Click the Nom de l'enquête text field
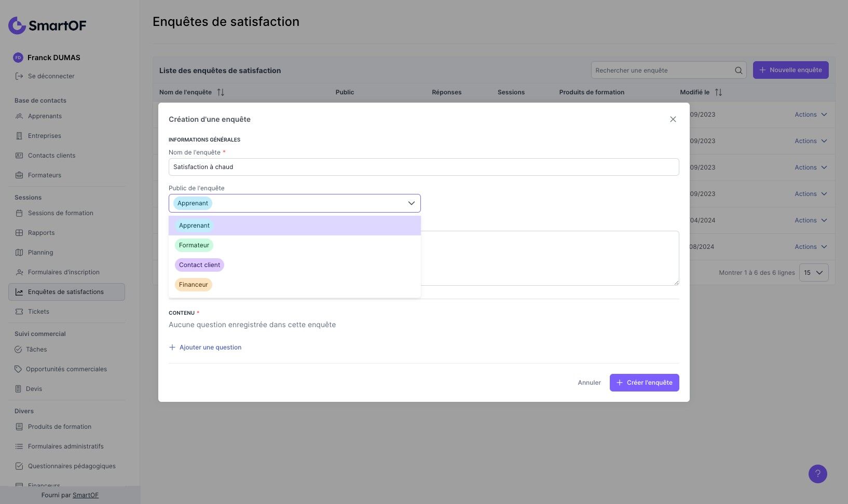The image size is (848, 504). click(423, 167)
